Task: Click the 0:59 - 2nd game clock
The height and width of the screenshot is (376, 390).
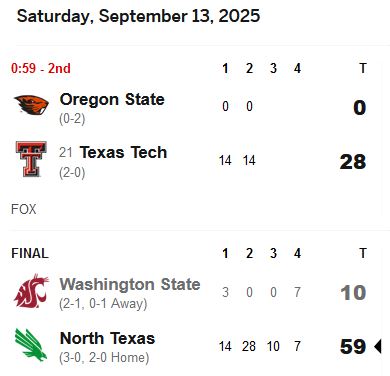Action: pyautogui.click(x=41, y=68)
